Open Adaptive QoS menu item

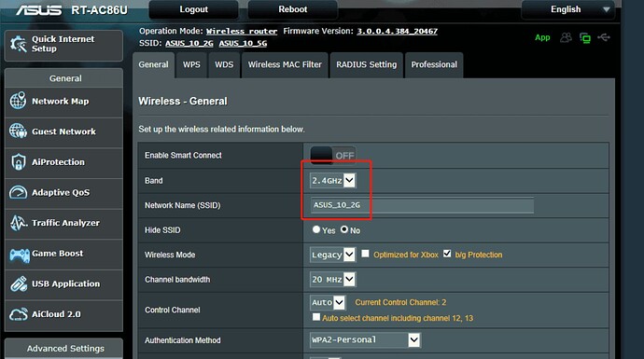coord(63,193)
